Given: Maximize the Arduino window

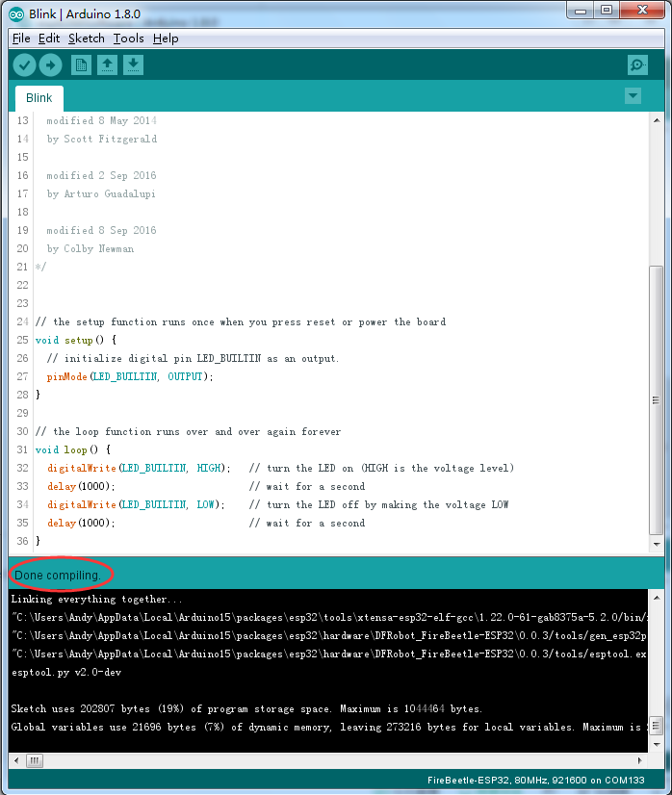Looking at the screenshot, I should [607, 11].
